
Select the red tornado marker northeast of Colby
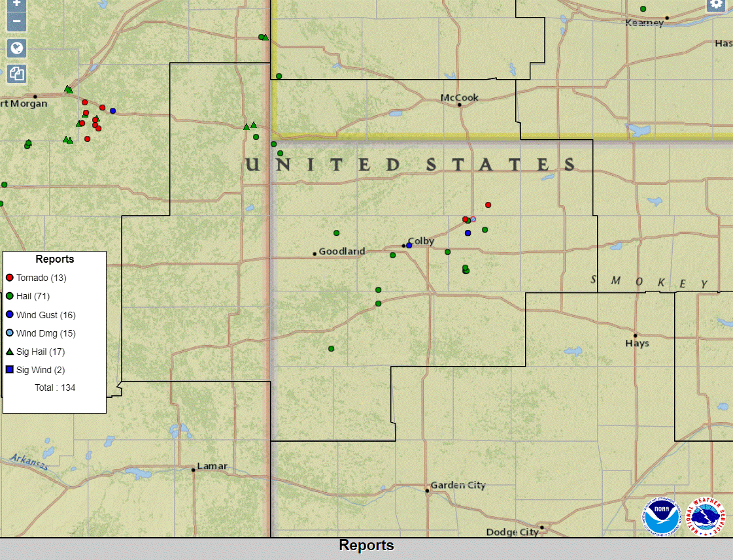coord(488,205)
